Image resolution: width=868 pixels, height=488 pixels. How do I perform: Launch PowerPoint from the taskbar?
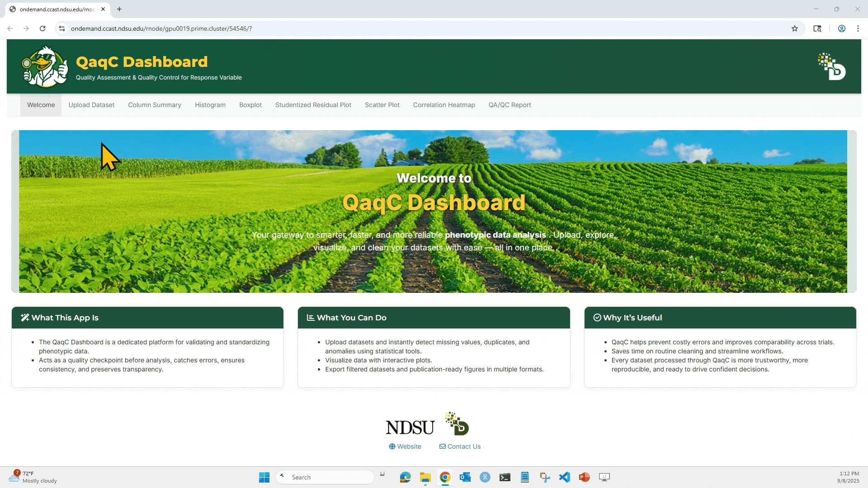click(584, 477)
